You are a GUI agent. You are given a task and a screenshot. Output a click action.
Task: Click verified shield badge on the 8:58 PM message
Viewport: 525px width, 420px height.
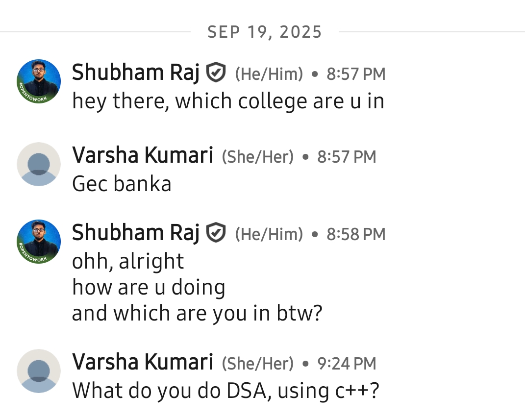(216, 234)
